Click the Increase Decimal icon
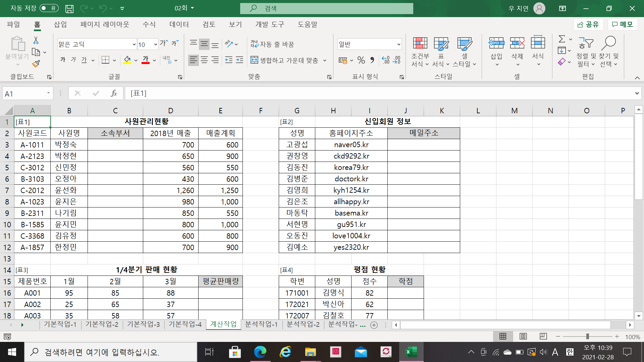This screenshot has width=644, height=362. [x=386, y=60]
